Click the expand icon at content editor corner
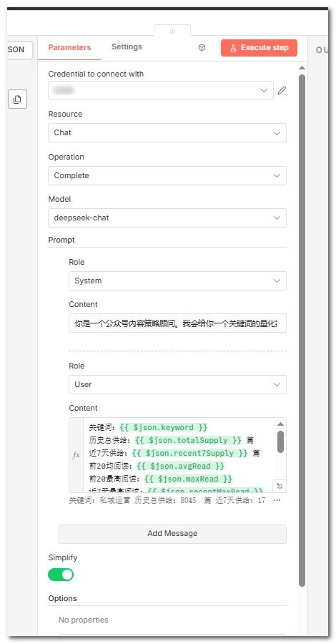336x644 pixels. 280,486
